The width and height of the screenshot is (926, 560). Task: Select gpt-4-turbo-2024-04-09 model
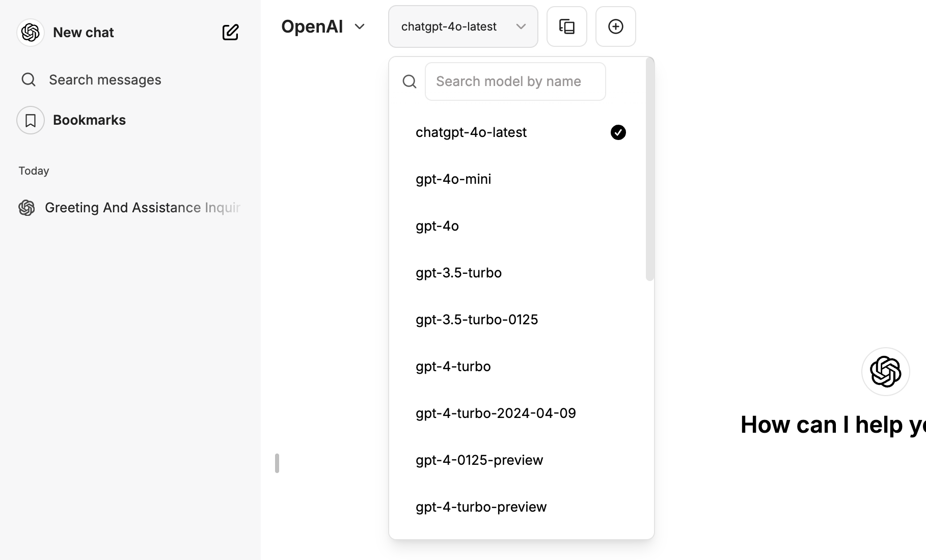coord(496,413)
